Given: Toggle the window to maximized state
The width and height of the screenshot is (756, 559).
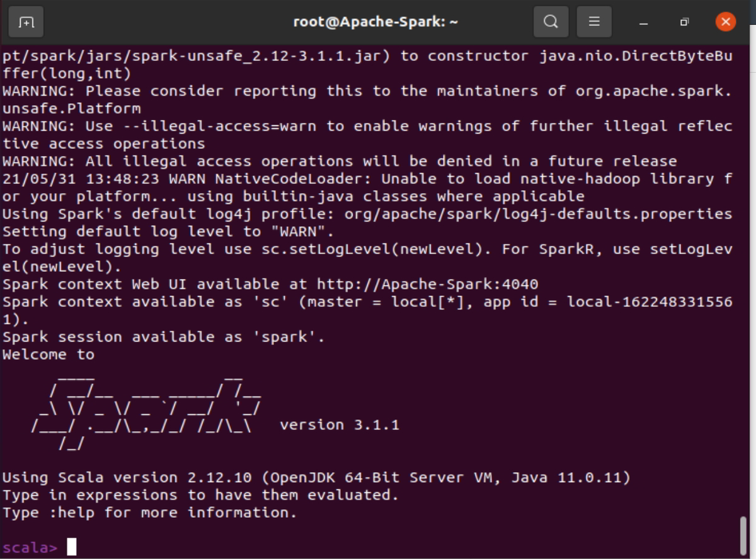Looking at the screenshot, I should pos(684,21).
